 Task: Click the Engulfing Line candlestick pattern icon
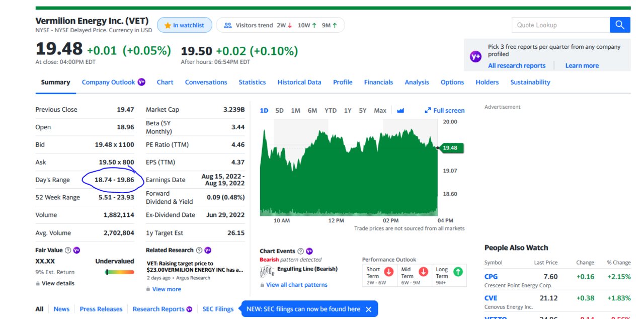click(x=267, y=272)
